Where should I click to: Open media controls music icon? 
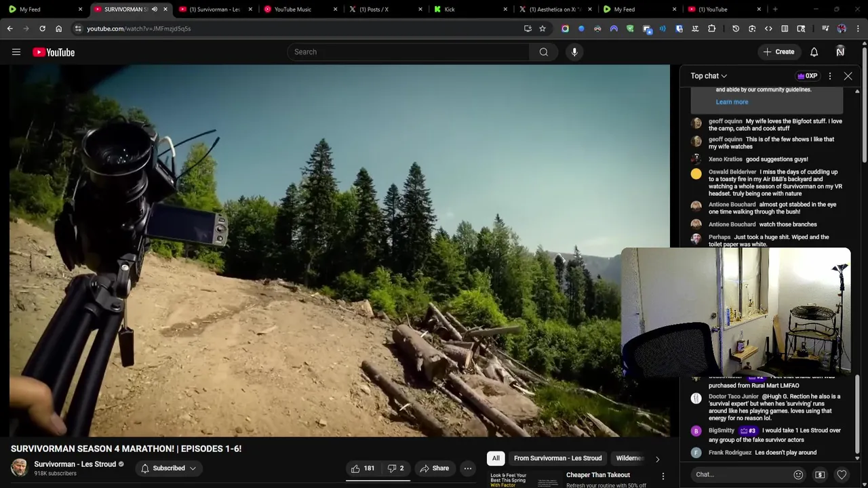[x=825, y=28]
